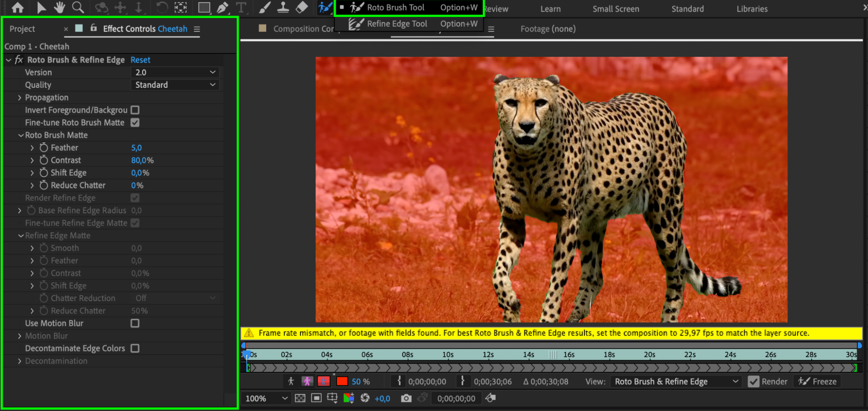Expand the Propagation settings
868x411 pixels.
click(x=20, y=98)
